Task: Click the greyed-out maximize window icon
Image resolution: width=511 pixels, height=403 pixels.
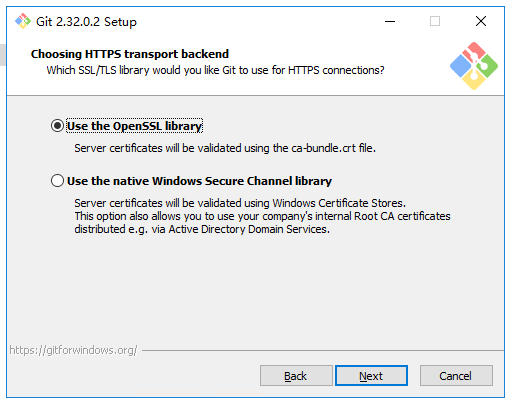Action: (x=435, y=21)
